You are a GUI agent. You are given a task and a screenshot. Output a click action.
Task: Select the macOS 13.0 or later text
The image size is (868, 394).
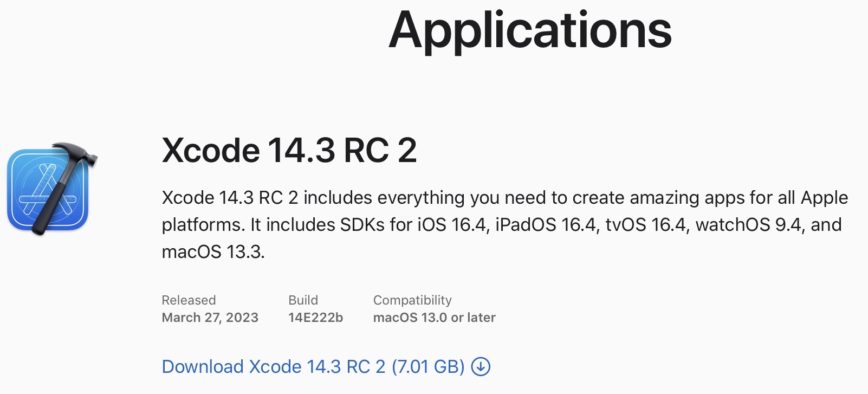(434, 318)
